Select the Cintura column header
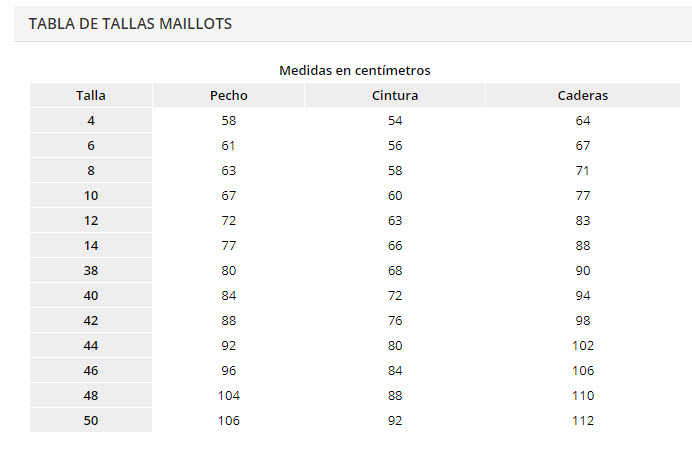692x475 pixels. coord(394,96)
